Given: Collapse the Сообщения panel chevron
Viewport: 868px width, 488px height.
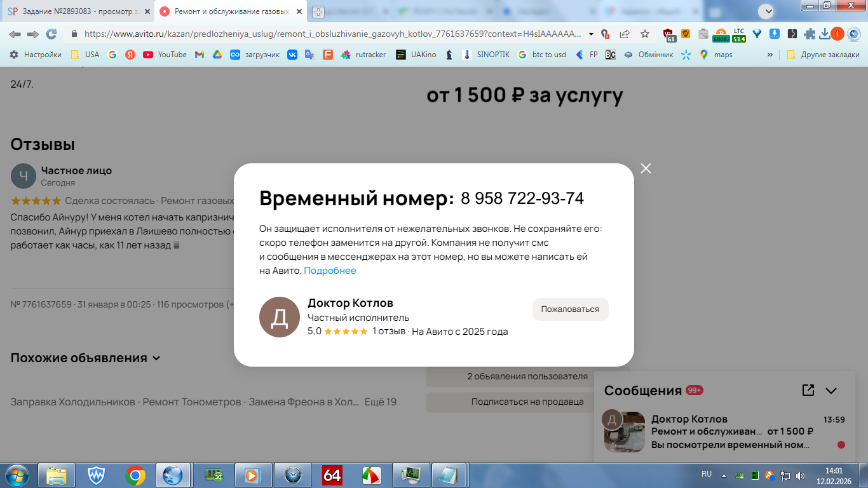Looking at the screenshot, I should click(831, 391).
